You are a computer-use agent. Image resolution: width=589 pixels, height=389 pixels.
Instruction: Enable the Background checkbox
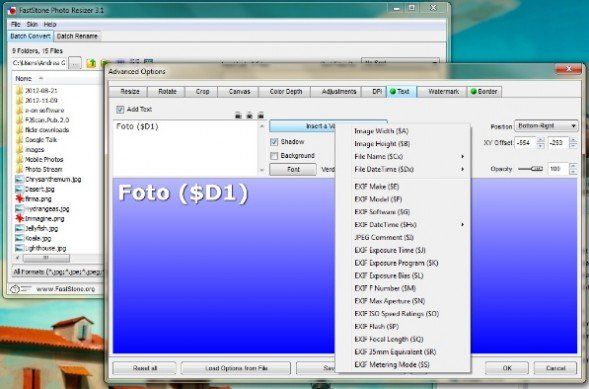(x=274, y=155)
